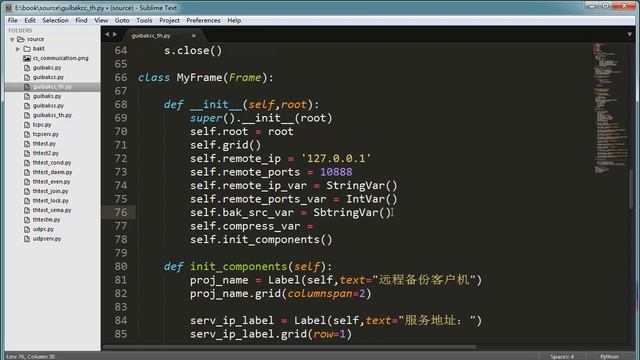Open the Python syntax selector
Screen dimensions: 640x360
click(609, 356)
